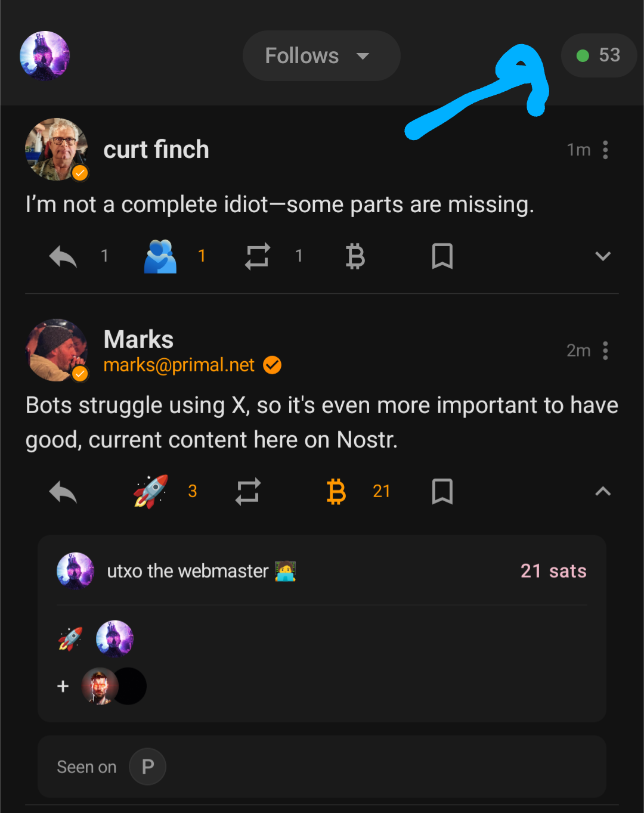The image size is (644, 813).
Task: Tap the P relay badge under Seen on
Action: click(x=148, y=767)
